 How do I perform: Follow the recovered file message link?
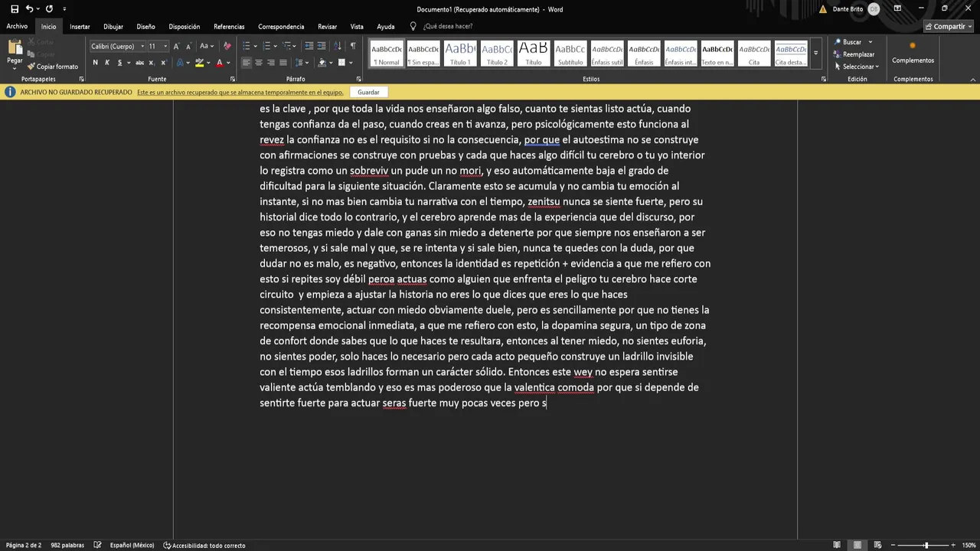pos(240,93)
